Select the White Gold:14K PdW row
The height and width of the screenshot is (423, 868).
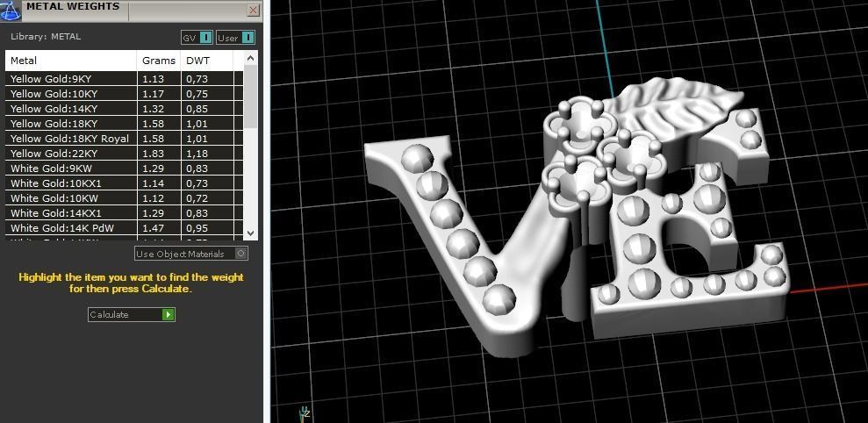(125, 228)
